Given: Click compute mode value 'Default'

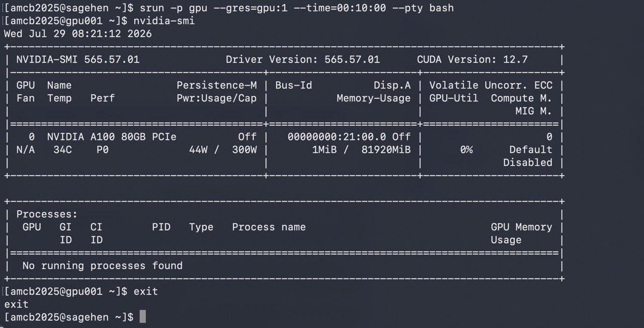Looking at the screenshot, I should (531, 150).
